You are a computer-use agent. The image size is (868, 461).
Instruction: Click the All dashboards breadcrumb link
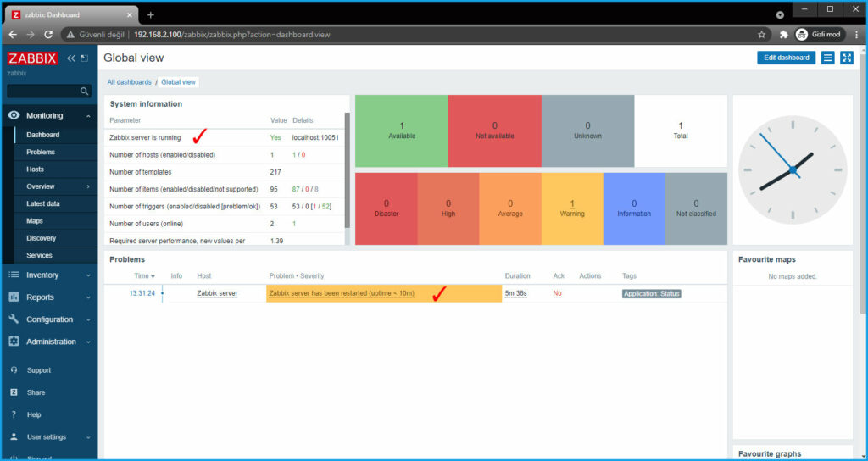click(129, 82)
